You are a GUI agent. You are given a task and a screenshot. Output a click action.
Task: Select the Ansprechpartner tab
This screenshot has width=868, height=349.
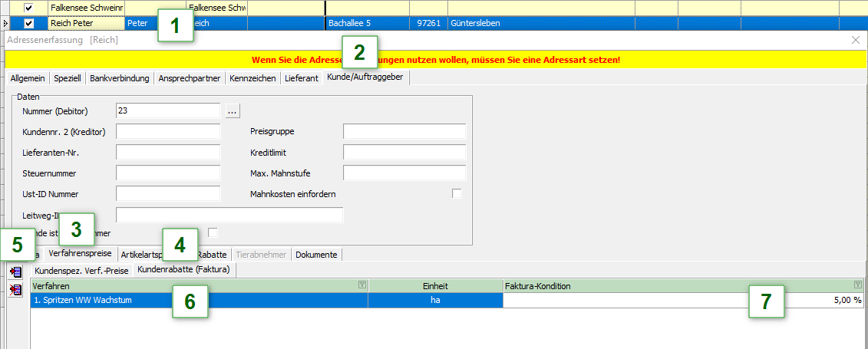pos(190,78)
